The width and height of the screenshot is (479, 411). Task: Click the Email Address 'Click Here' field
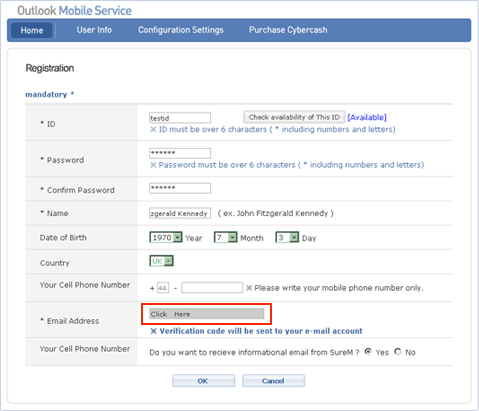pos(207,314)
